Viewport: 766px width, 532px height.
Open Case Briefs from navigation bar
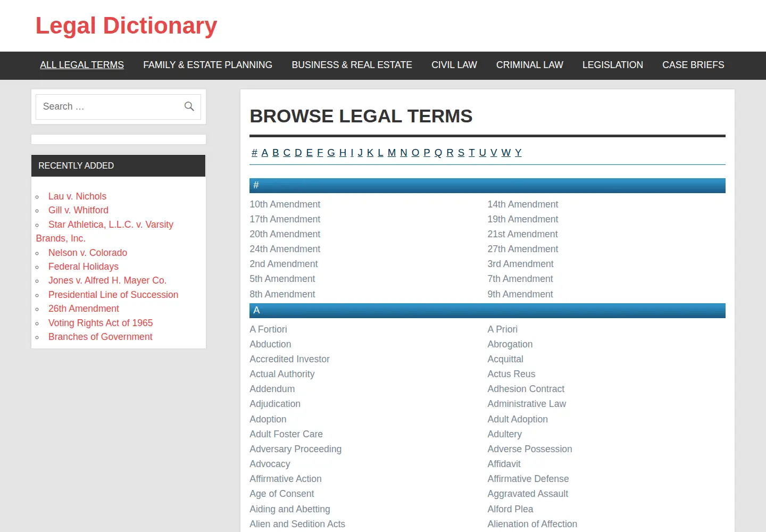click(x=693, y=65)
